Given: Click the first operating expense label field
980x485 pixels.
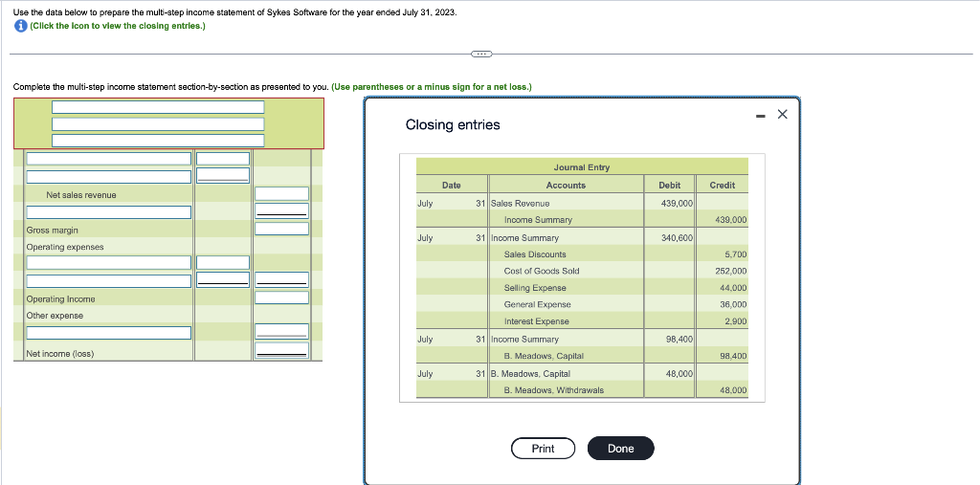Looking at the screenshot, I should click(109, 262).
